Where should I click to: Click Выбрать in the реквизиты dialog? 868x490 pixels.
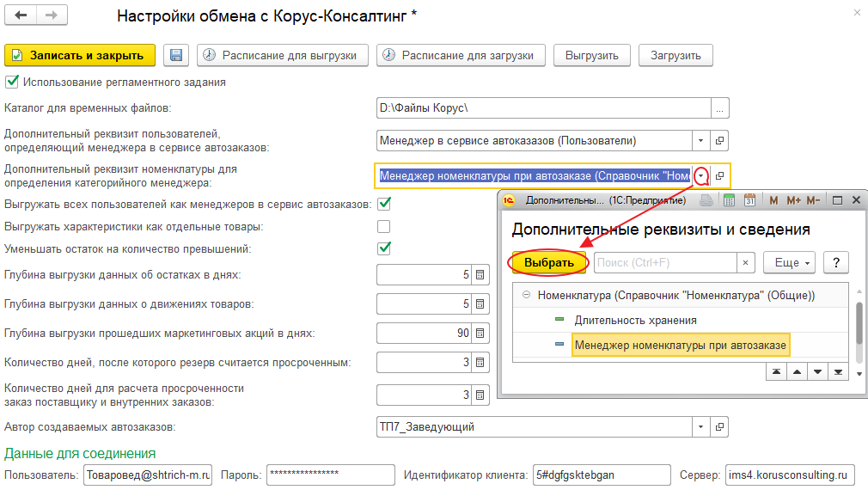point(548,262)
